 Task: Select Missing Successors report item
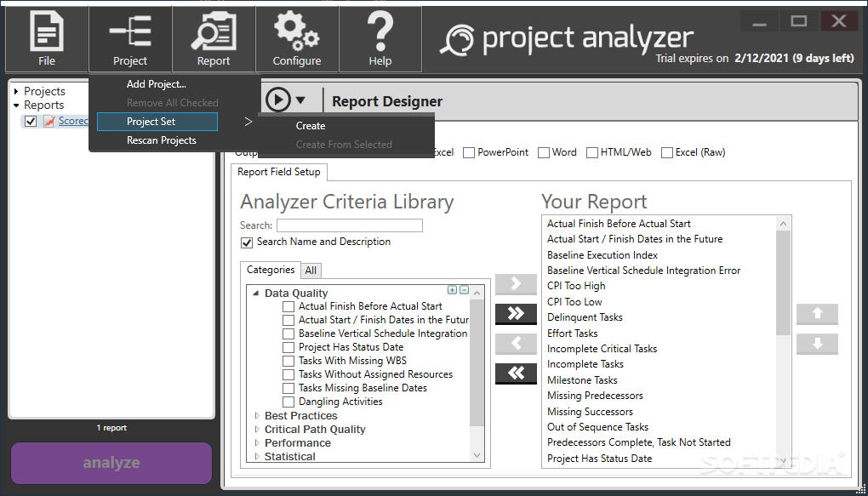(590, 411)
